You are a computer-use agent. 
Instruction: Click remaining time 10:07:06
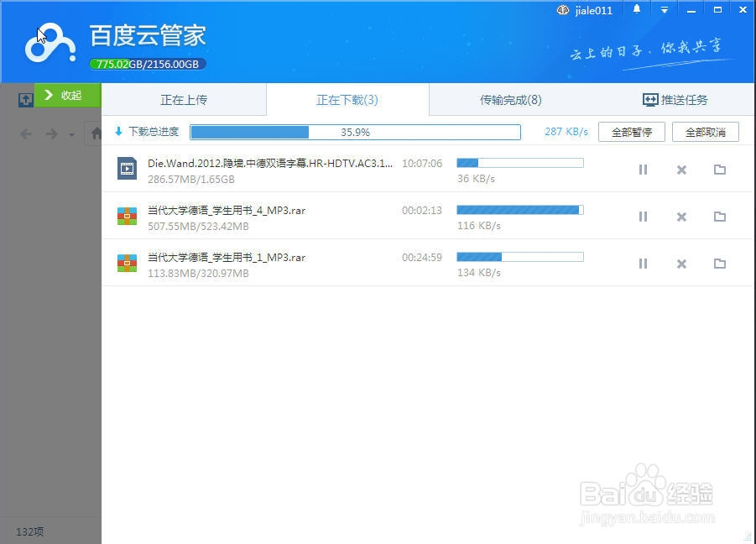(422, 164)
